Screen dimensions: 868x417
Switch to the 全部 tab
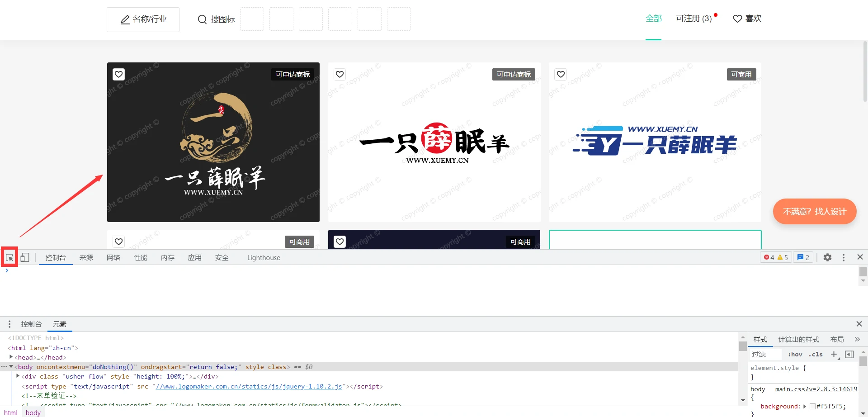pyautogui.click(x=653, y=19)
